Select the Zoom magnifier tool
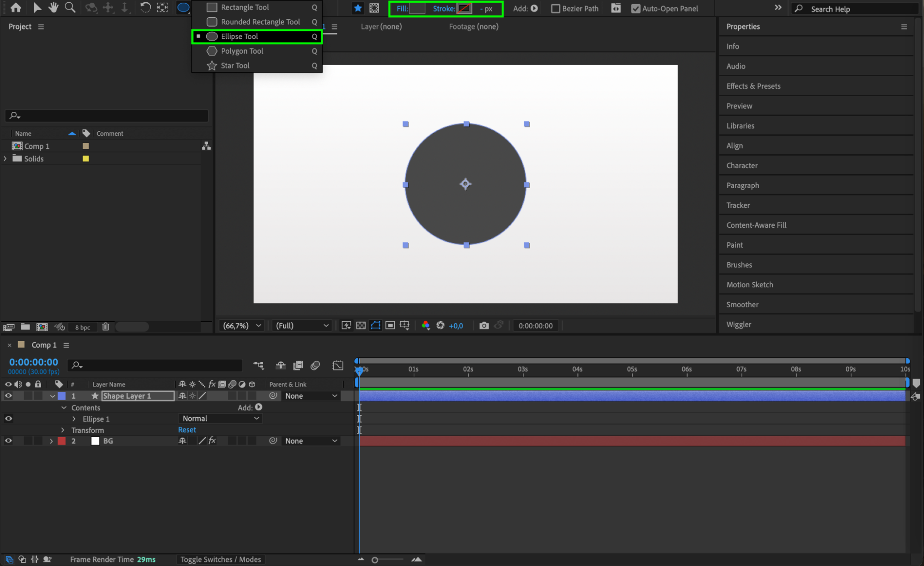The height and width of the screenshot is (566, 924). coord(70,7)
